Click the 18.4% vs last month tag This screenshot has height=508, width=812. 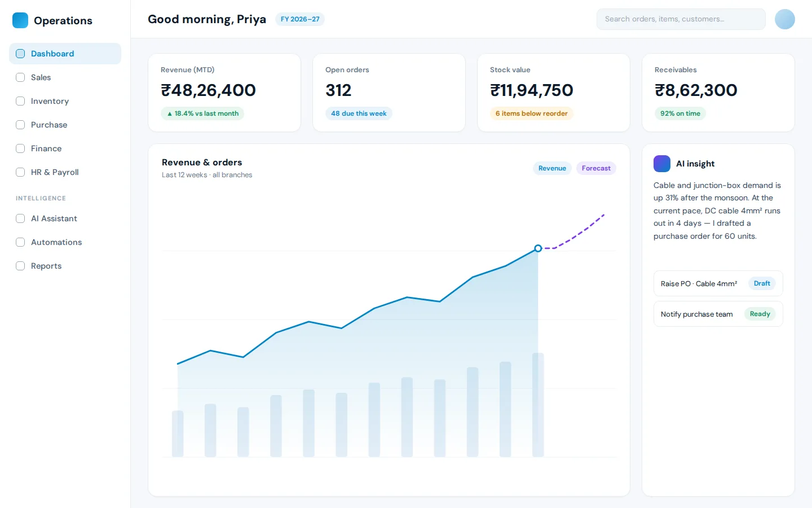click(x=202, y=113)
